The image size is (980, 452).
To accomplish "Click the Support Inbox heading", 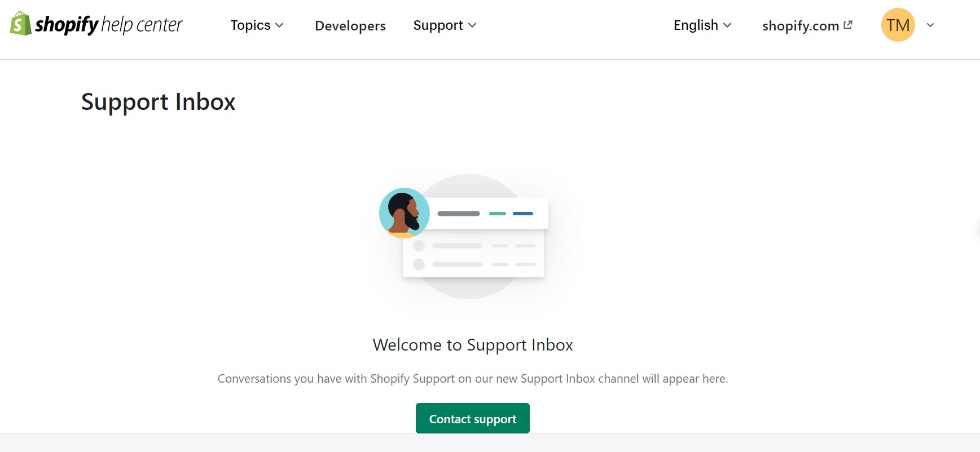I will [159, 102].
